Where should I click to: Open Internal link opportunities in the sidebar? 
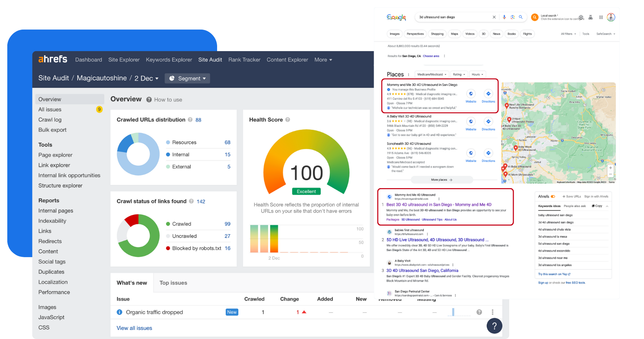(x=69, y=175)
